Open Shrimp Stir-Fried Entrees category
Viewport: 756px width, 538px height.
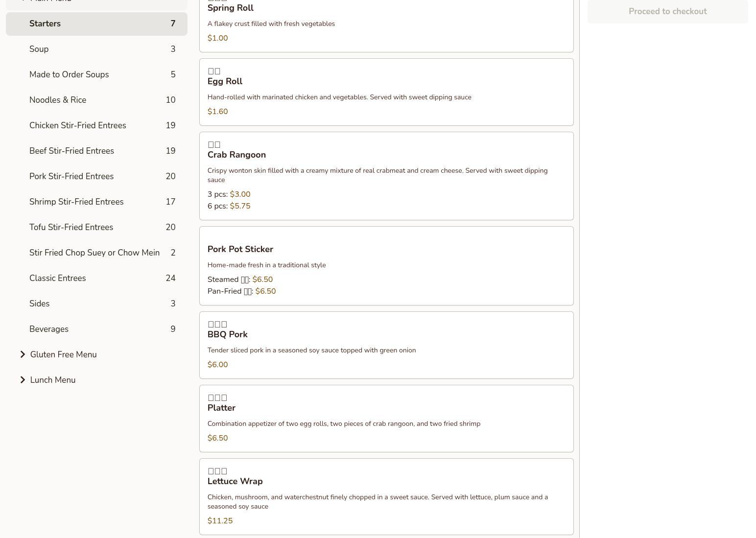click(x=96, y=202)
